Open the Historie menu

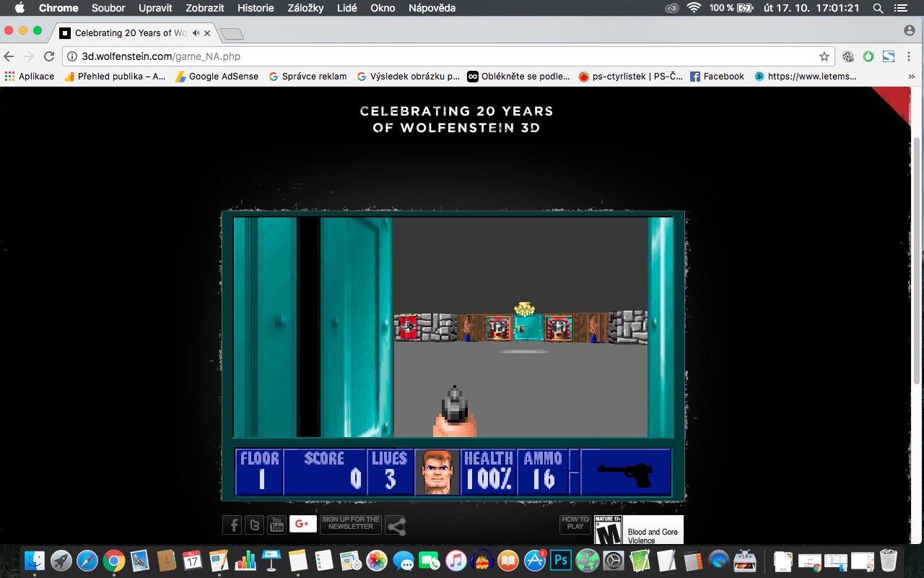tap(256, 8)
